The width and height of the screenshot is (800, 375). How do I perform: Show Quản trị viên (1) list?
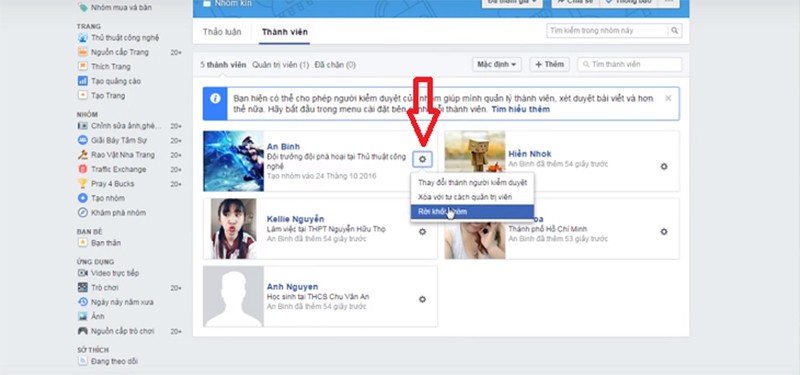[x=281, y=65]
